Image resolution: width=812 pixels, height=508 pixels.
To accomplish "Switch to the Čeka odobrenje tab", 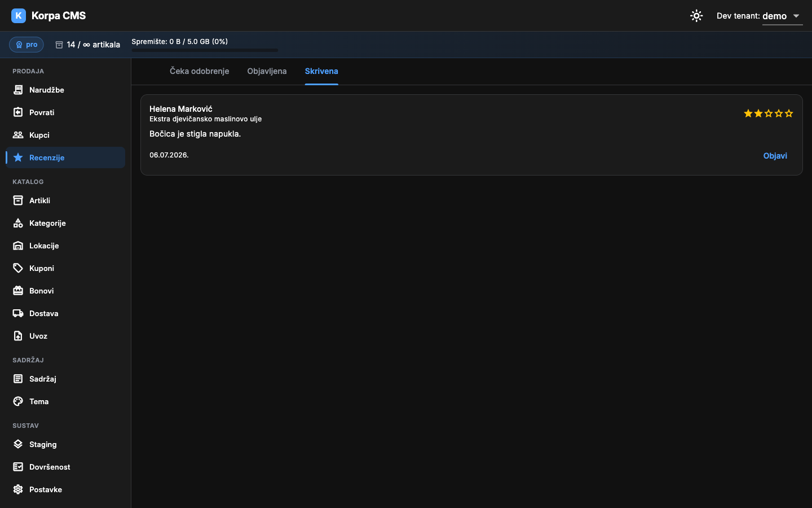I will [199, 71].
